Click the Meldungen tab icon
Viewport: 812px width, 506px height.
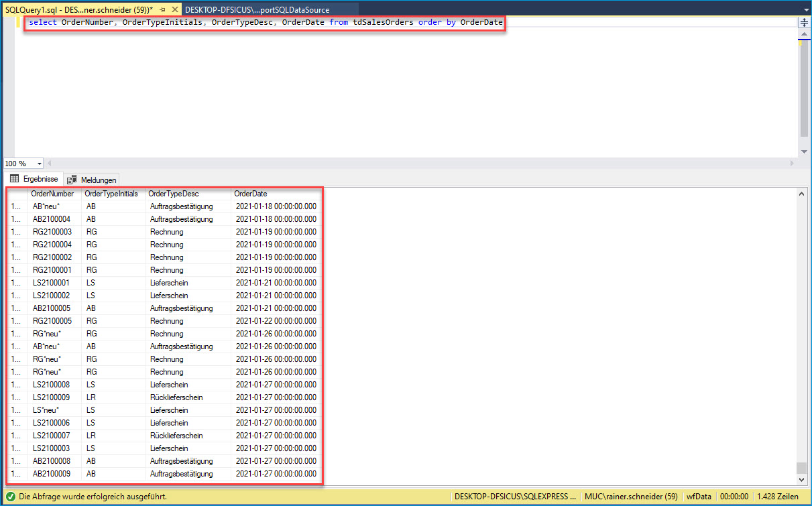pos(72,180)
